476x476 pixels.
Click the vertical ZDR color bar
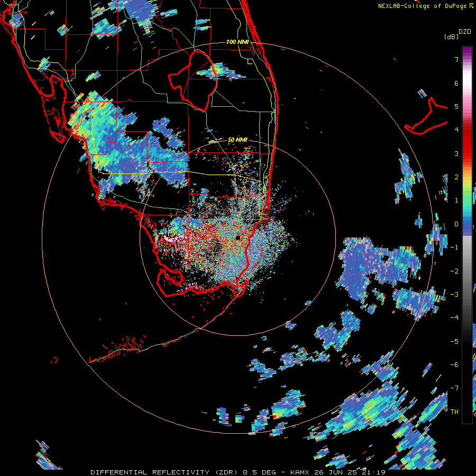[467, 235]
